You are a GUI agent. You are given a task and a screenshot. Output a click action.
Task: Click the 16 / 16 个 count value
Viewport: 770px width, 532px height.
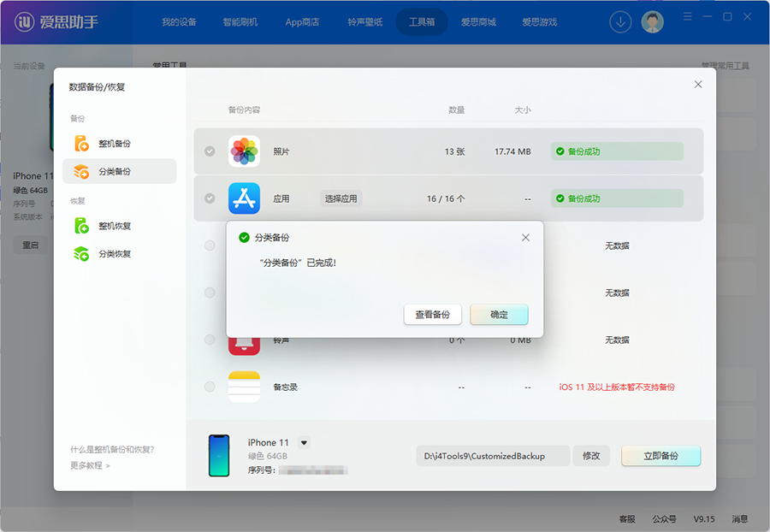coord(446,198)
